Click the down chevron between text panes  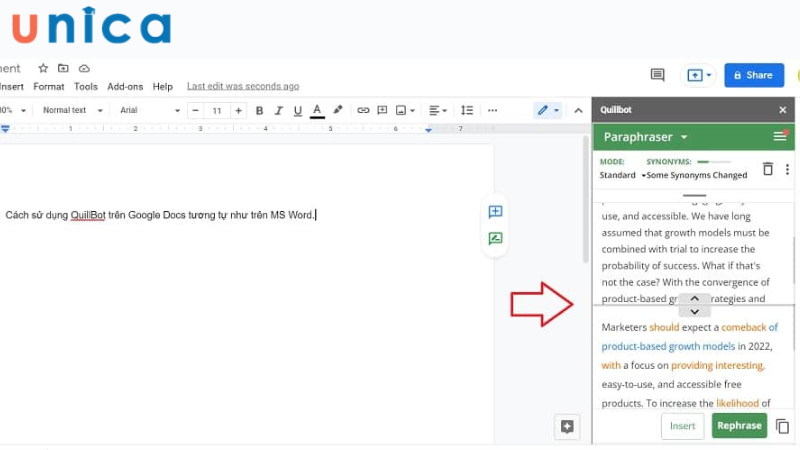point(694,311)
